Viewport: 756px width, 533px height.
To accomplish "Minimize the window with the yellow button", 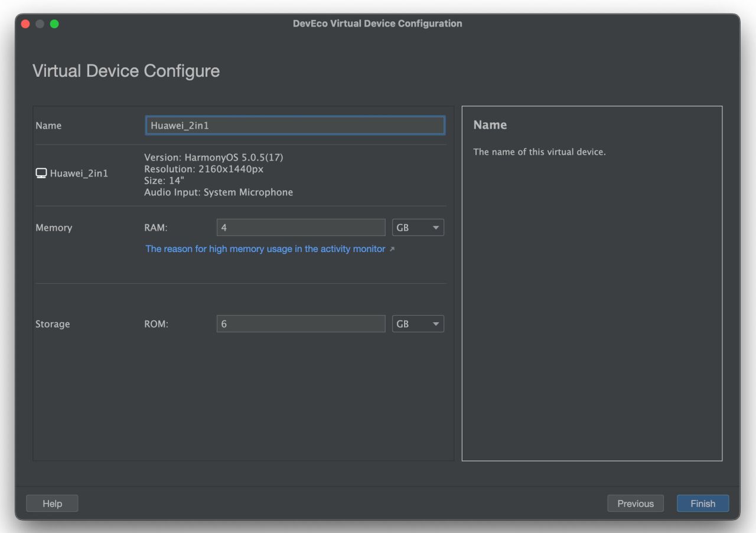I will 40,24.
